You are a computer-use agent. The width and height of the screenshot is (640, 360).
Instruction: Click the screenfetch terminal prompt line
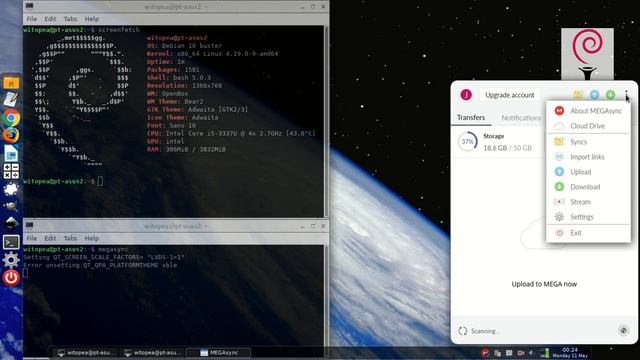tap(63, 181)
